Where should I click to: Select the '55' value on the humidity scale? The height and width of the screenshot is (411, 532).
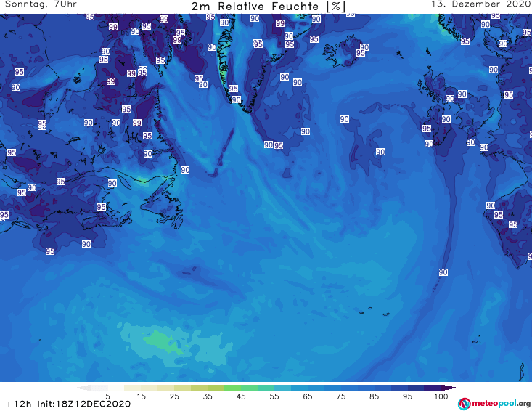tap(274, 396)
